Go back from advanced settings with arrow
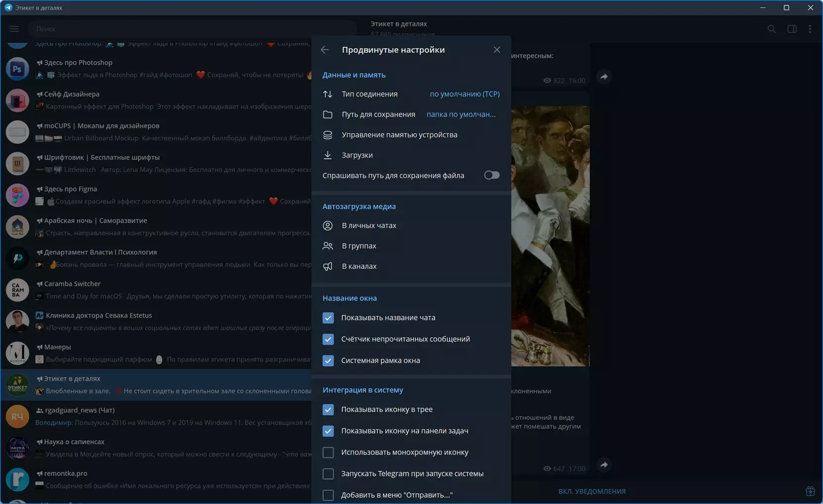The width and height of the screenshot is (823, 504). (x=325, y=50)
